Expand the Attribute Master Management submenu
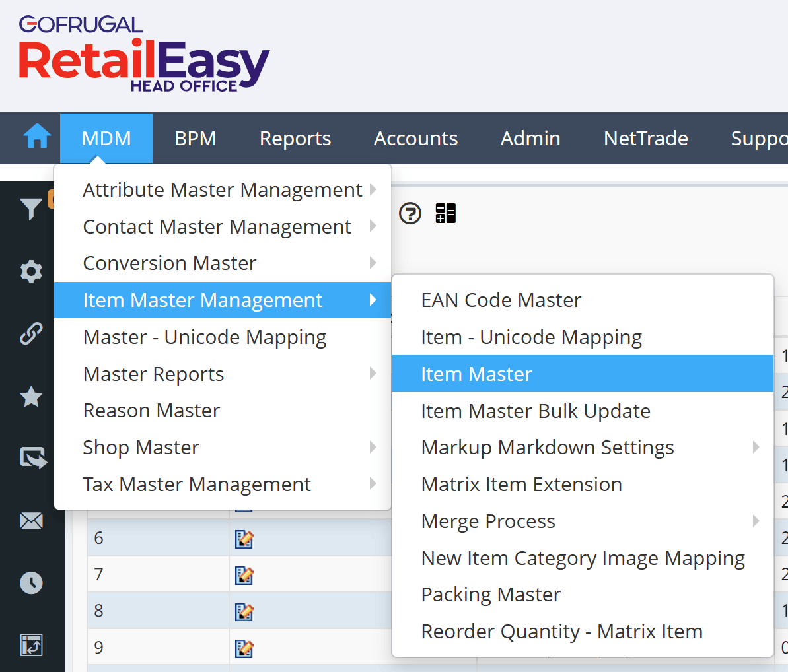The width and height of the screenshot is (788, 672). [x=223, y=190]
